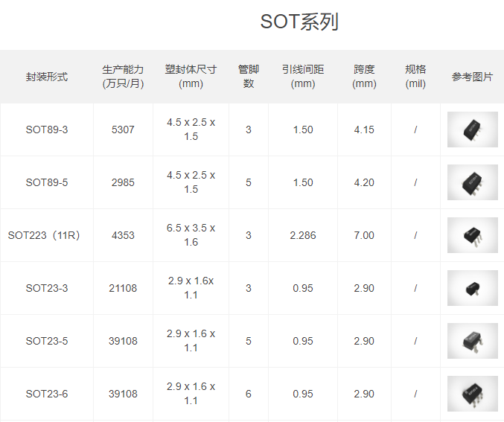Click the SOT系列 heading
504x422 pixels.
click(299, 22)
